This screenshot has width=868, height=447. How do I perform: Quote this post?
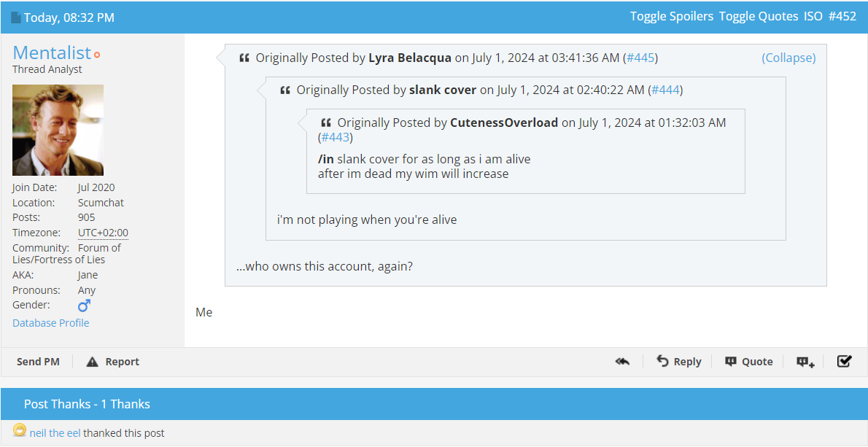tap(749, 362)
